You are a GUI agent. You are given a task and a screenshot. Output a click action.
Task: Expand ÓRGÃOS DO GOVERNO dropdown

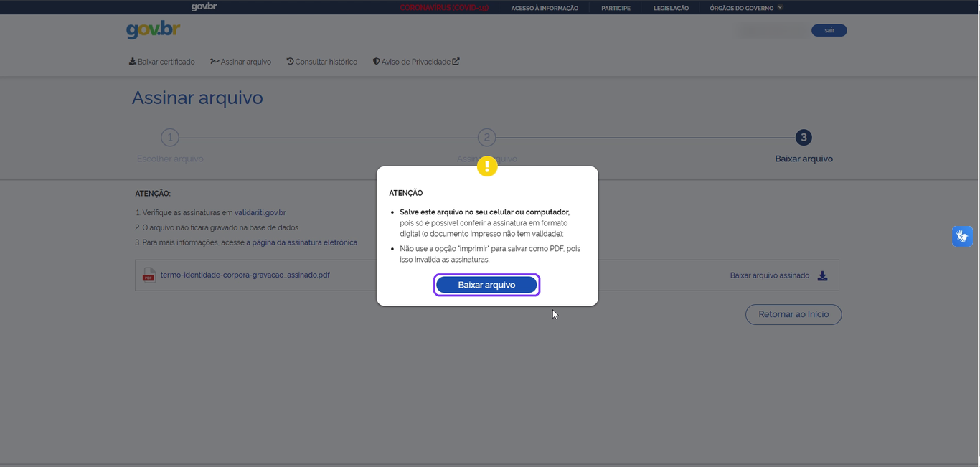(746, 8)
